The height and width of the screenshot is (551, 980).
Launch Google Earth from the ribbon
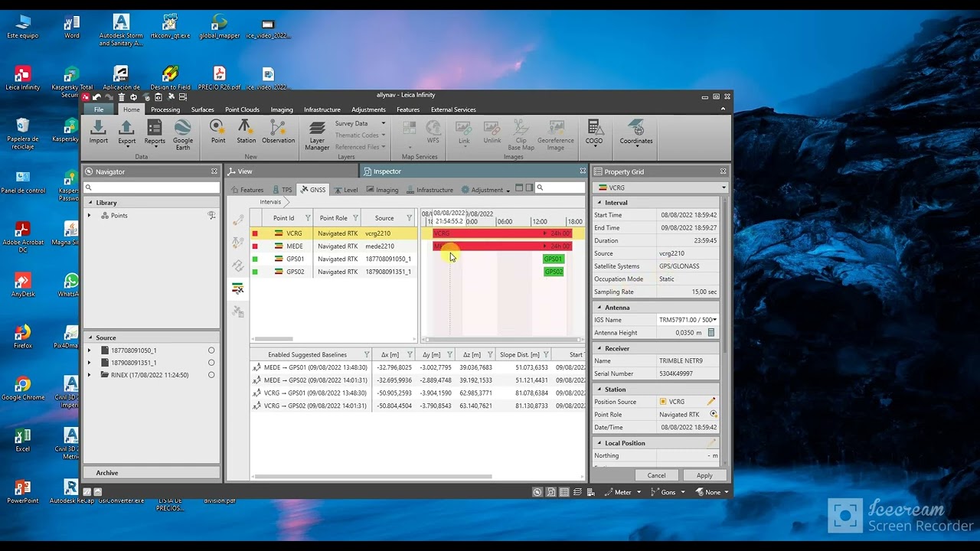(183, 134)
